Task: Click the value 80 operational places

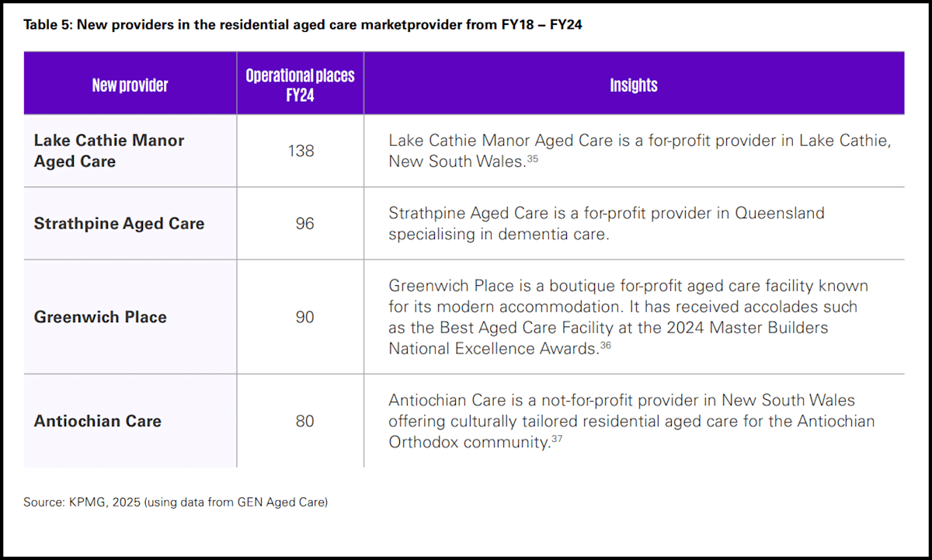Action: pyautogui.click(x=304, y=421)
